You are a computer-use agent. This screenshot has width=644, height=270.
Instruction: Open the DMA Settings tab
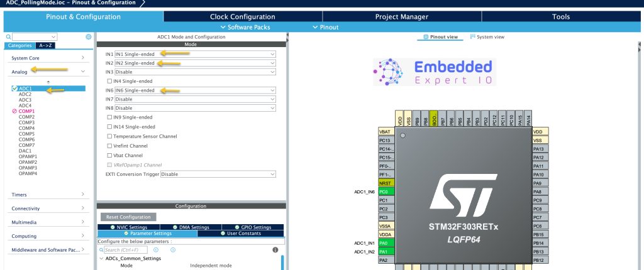[x=191, y=227]
